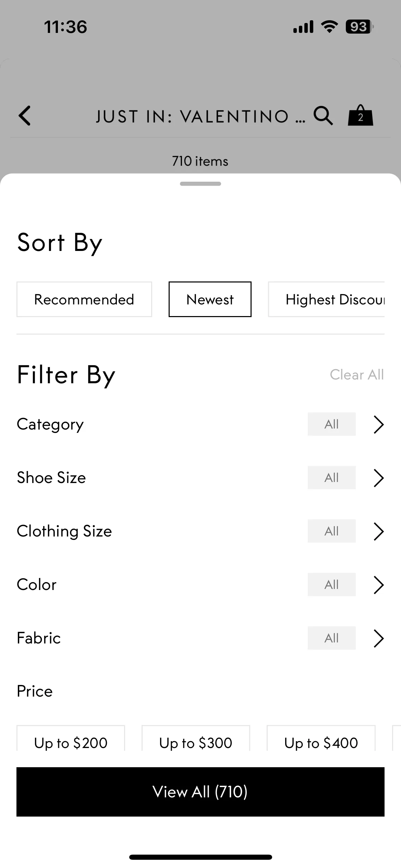Tap the All badge next to Category
This screenshot has width=401, height=868.
332,424
